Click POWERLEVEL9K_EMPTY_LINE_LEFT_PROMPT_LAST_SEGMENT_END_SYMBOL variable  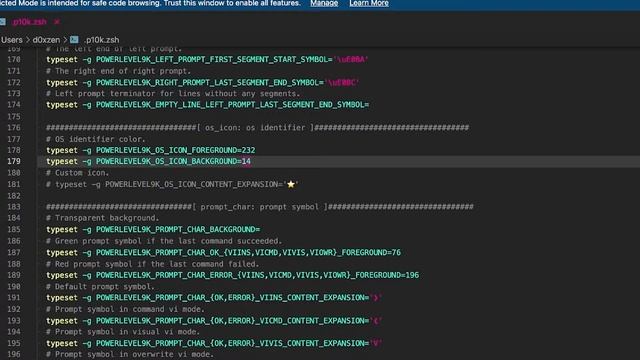point(230,104)
